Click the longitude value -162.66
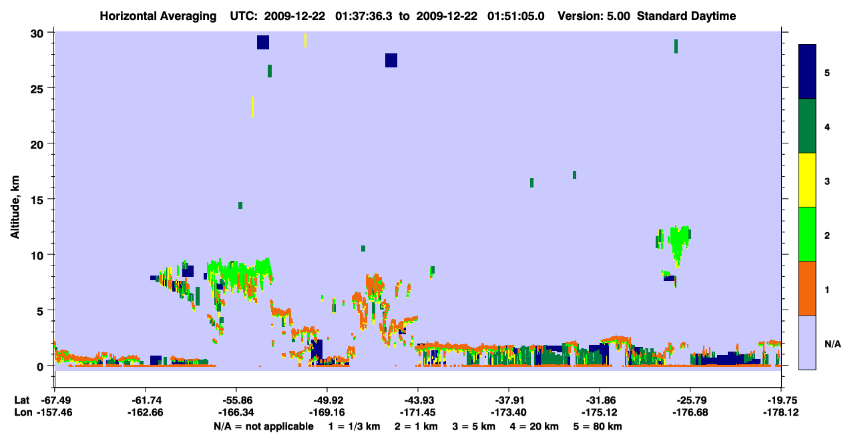Screen dimensions: 868x445 coord(146,412)
